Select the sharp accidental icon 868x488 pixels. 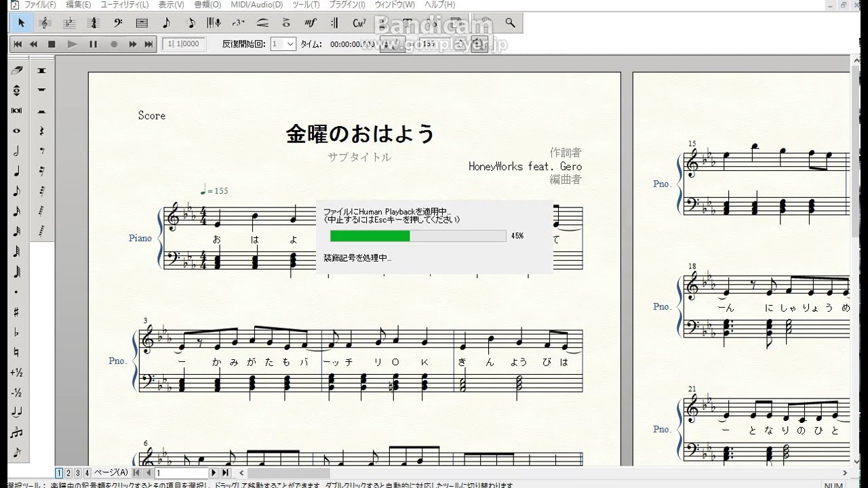click(x=17, y=312)
